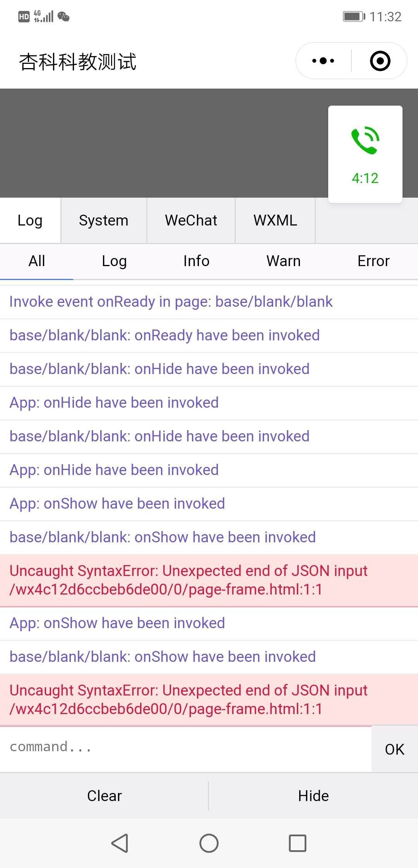Select the All log filter
Screen dimensions: 418x868
pyautogui.click(x=37, y=261)
